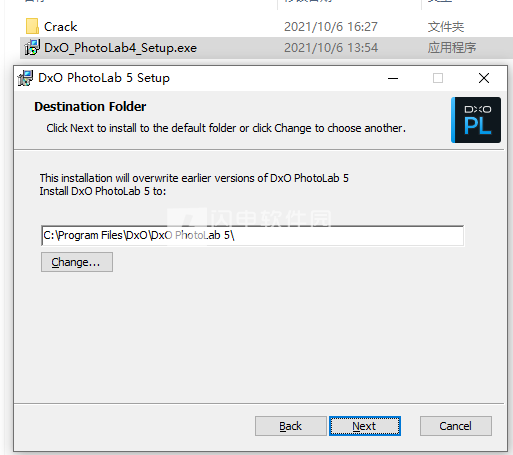Viewport: 513px width, 455px height.
Task: Minimize the DxO PhotoLab 5 Setup window
Action: 393,78
